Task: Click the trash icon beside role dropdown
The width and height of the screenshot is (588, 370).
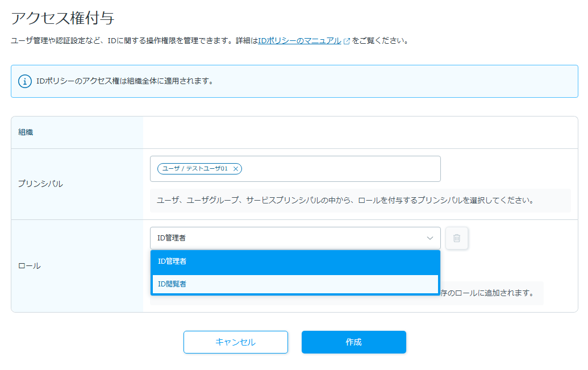Action: [457, 238]
